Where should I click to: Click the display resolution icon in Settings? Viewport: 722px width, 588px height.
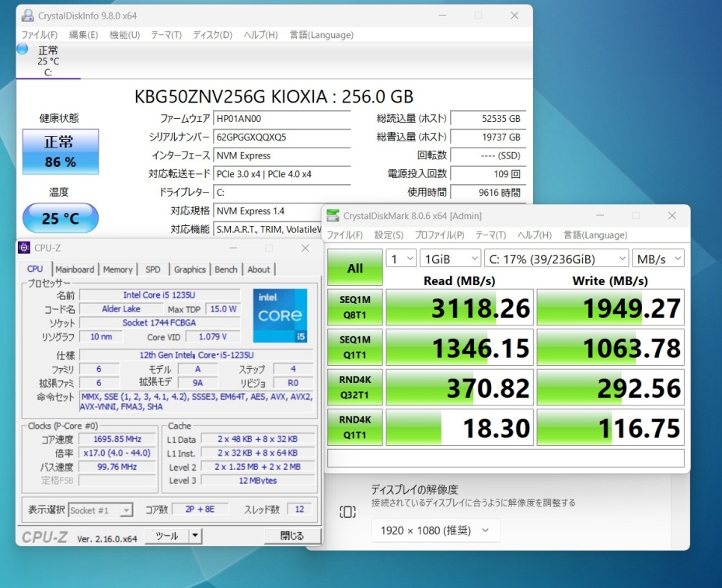tap(347, 512)
